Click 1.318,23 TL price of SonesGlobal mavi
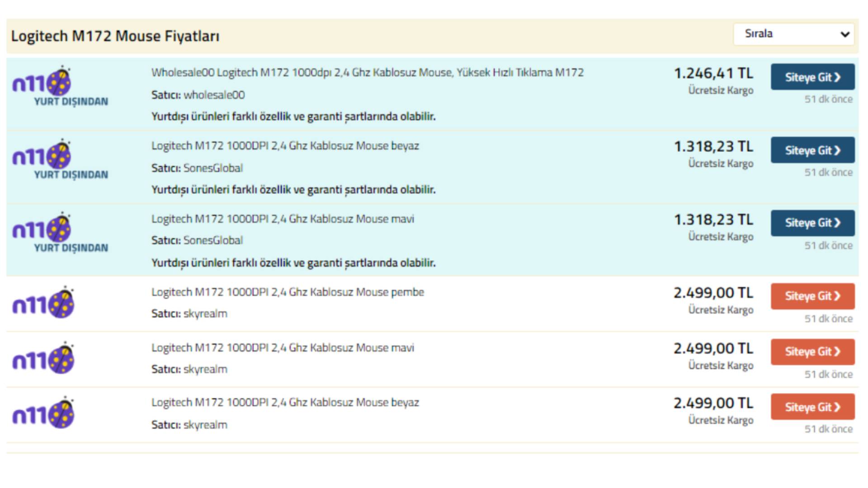The width and height of the screenshot is (868, 488). [713, 220]
